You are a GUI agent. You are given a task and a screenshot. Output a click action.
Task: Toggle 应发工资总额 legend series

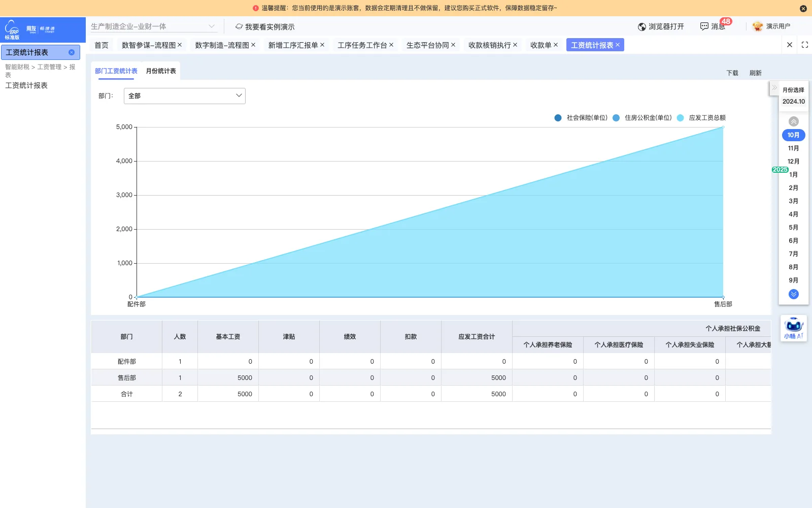[x=701, y=118]
